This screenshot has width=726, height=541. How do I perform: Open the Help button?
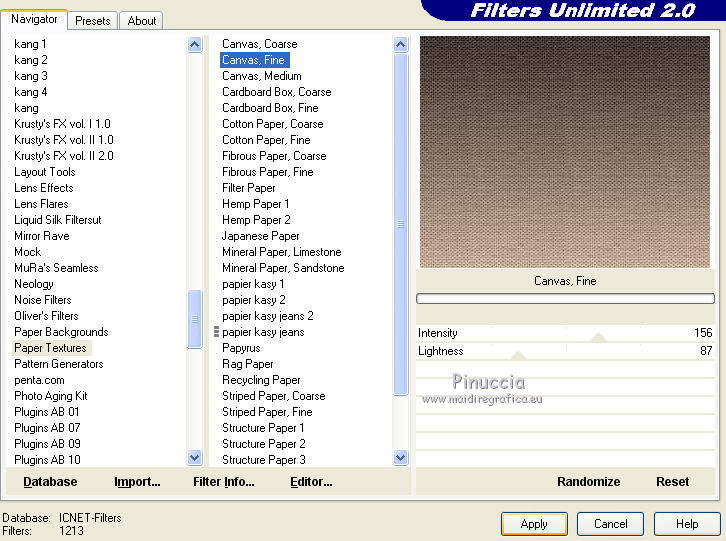(687, 524)
